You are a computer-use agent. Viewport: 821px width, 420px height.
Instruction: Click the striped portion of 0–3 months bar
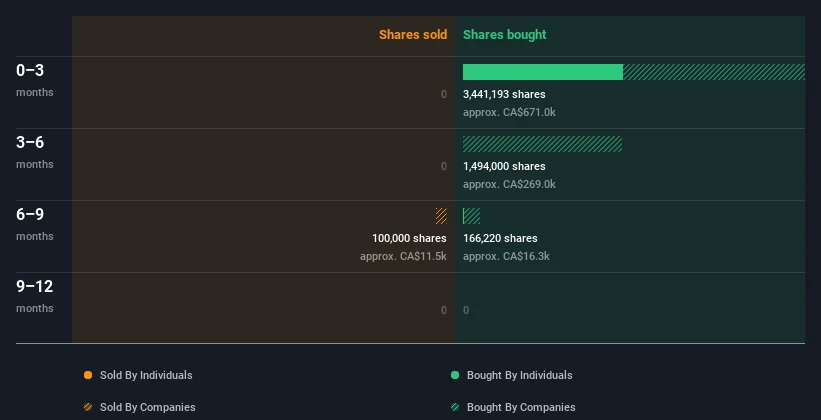pyautogui.click(x=713, y=72)
